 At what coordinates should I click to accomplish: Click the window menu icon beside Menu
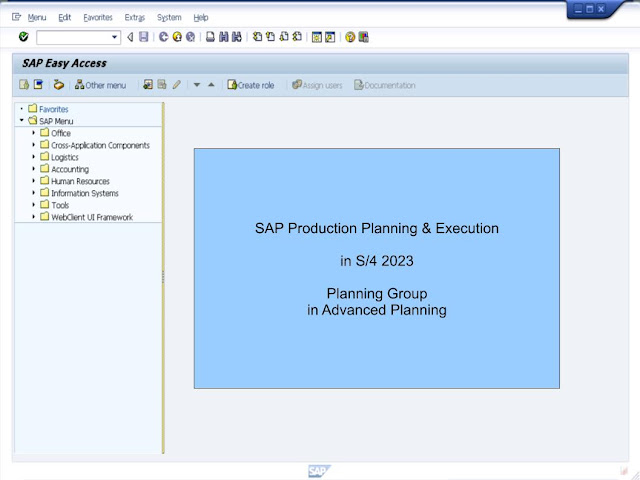pyautogui.click(x=16, y=17)
